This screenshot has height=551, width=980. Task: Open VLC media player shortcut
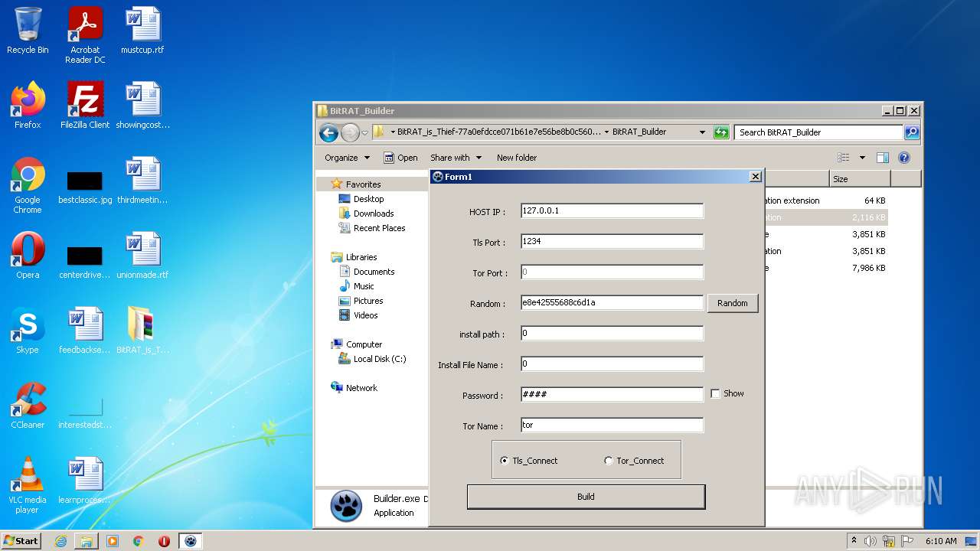[28, 485]
